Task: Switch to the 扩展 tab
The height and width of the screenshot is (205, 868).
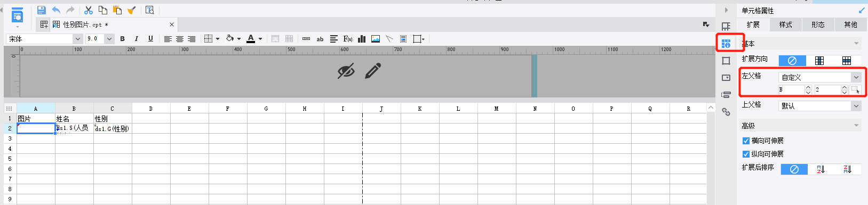Action: click(753, 24)
